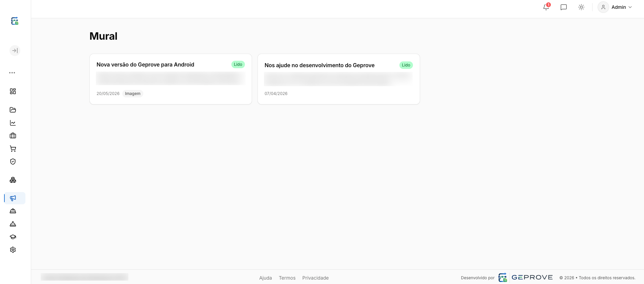Click the '© 2026 • Todos os direitos reservados.' text
The width and height of the screenshot is (644, 284).
point(597,278)
